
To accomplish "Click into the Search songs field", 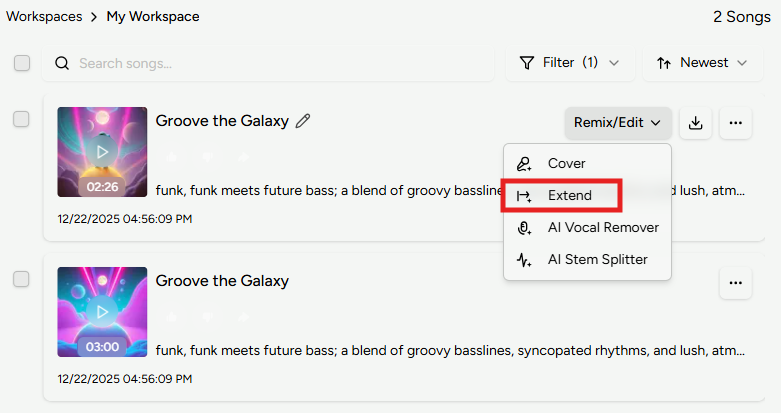I will tap(280, 63).
